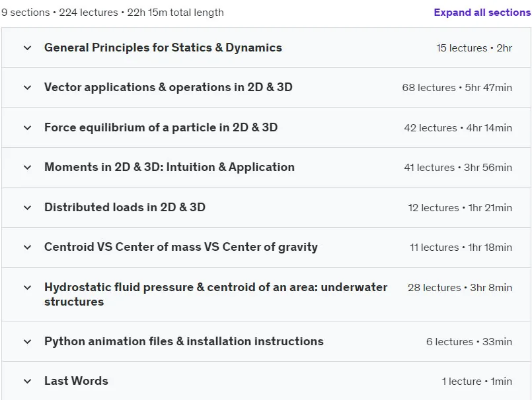Expand Python animation files section chevron

coord(28,342)
